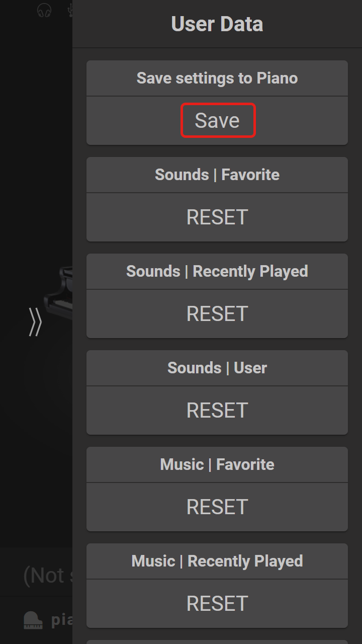Click the 'Sounds | Recently Played' header
Screen dimensions: 362x644
tap(217, 272)
